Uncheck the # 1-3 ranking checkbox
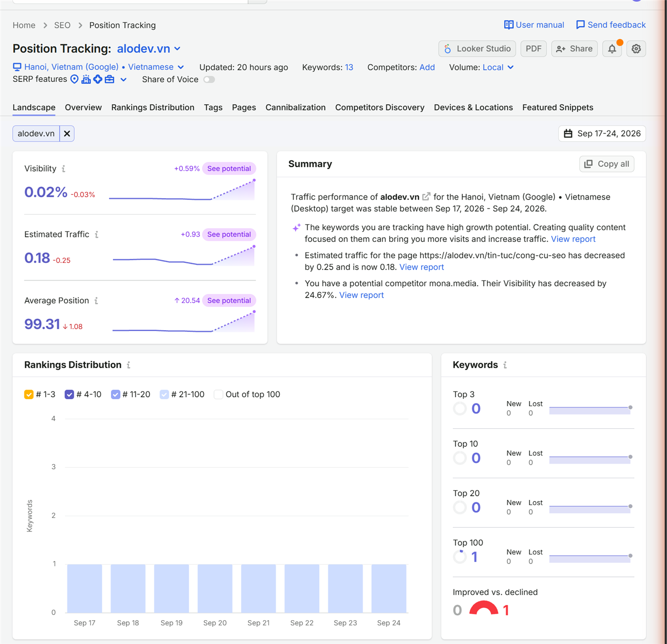 tap(29, 394)
